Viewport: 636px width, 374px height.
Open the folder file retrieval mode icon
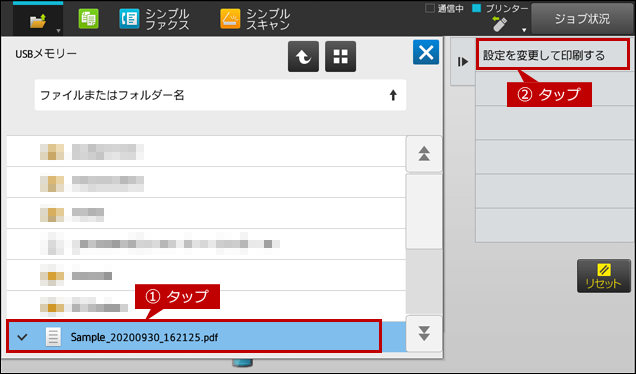click(x=38, y=21)
